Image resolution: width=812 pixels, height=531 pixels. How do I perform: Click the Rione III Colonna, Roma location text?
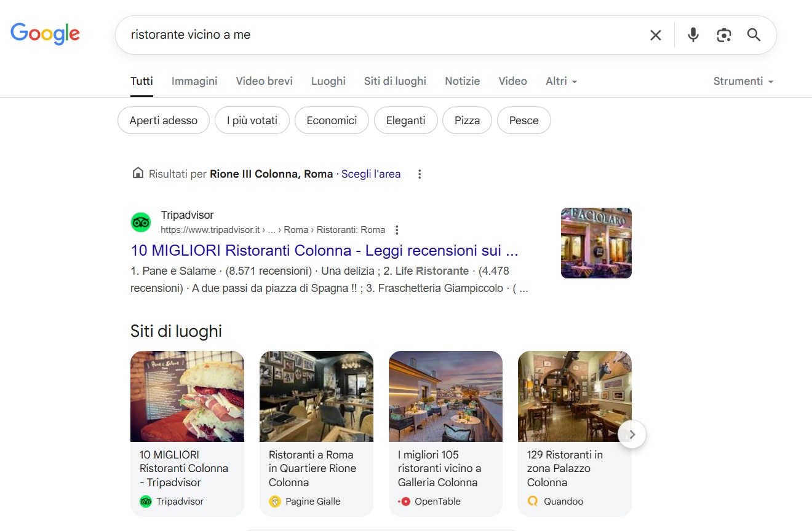[271, 174]
